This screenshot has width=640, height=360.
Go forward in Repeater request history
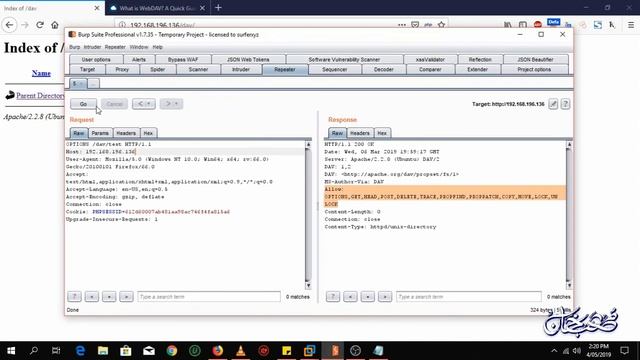[x=171, y=104]
